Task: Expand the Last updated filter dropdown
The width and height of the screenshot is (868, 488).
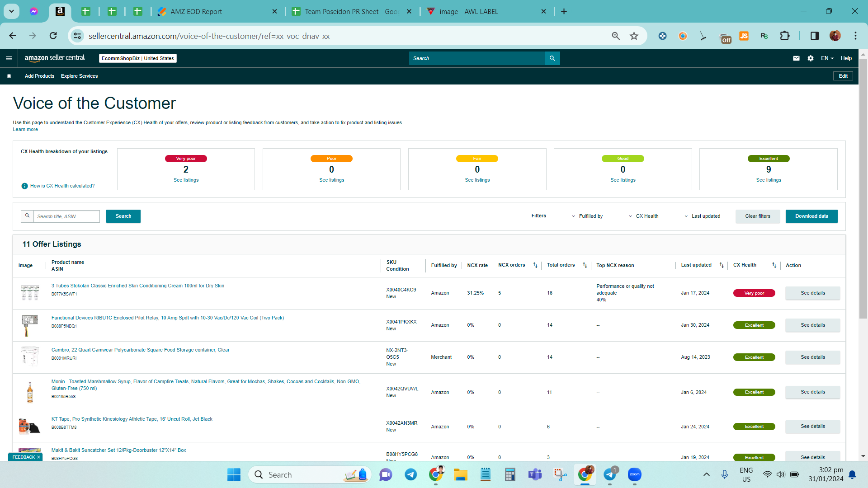Action: (x=702, y=216)
